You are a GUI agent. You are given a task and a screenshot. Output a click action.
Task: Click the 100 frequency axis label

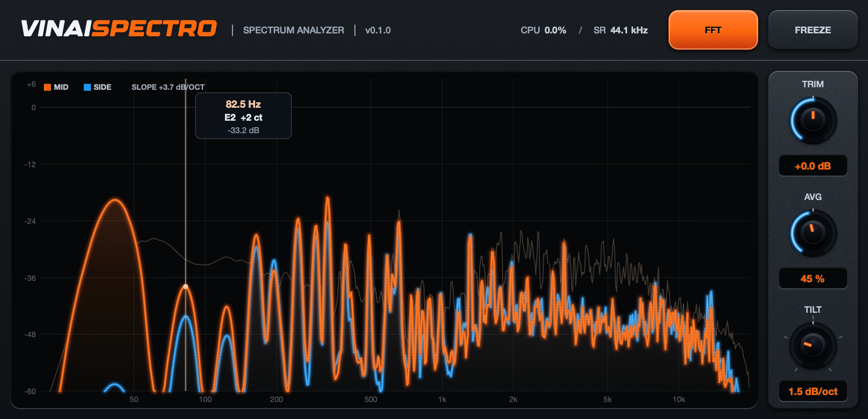[205, 400]
